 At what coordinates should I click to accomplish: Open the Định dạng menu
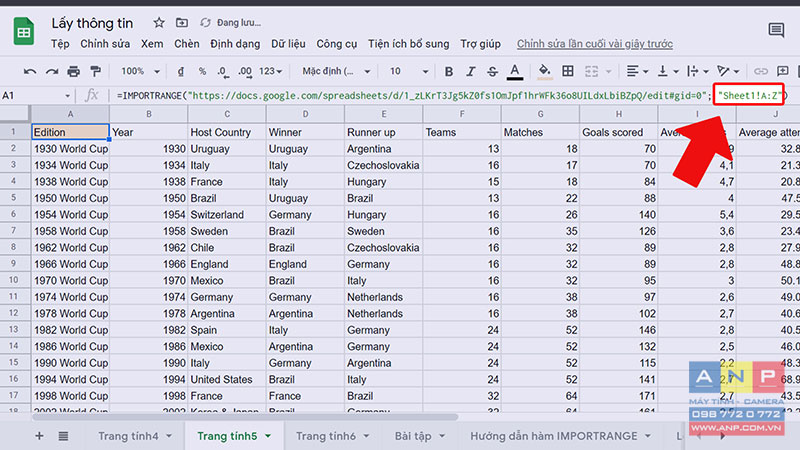[x=235, y=44]
